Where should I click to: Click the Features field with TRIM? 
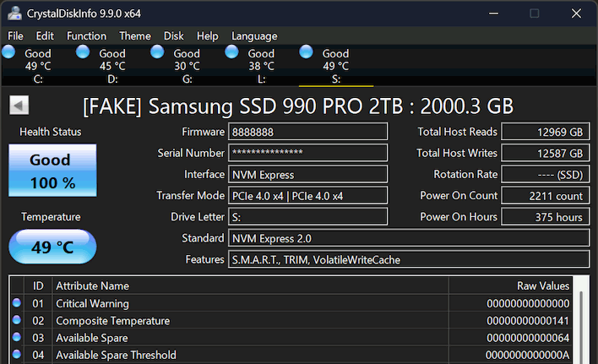(x=409, y=259)
